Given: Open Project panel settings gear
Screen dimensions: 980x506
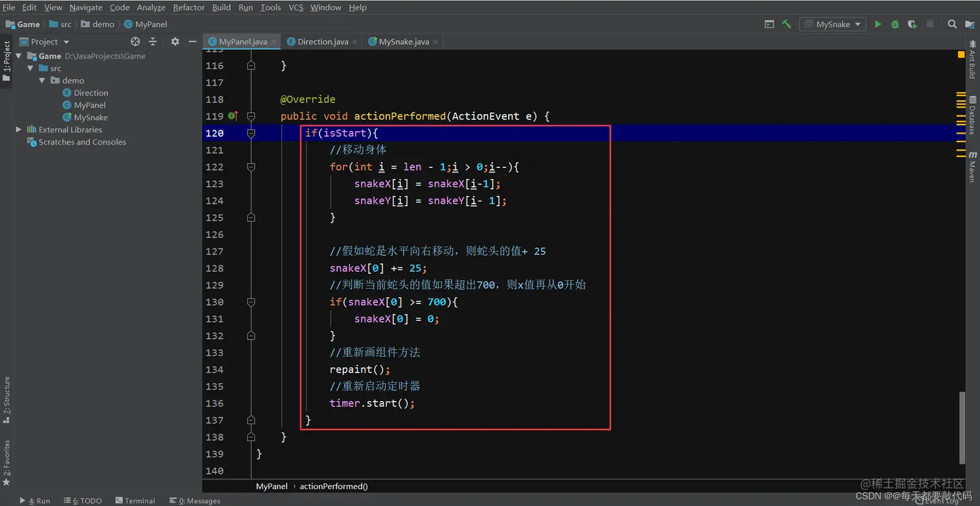Looking at the screenshot, I should pyautogui.click(x=175, y=42).
